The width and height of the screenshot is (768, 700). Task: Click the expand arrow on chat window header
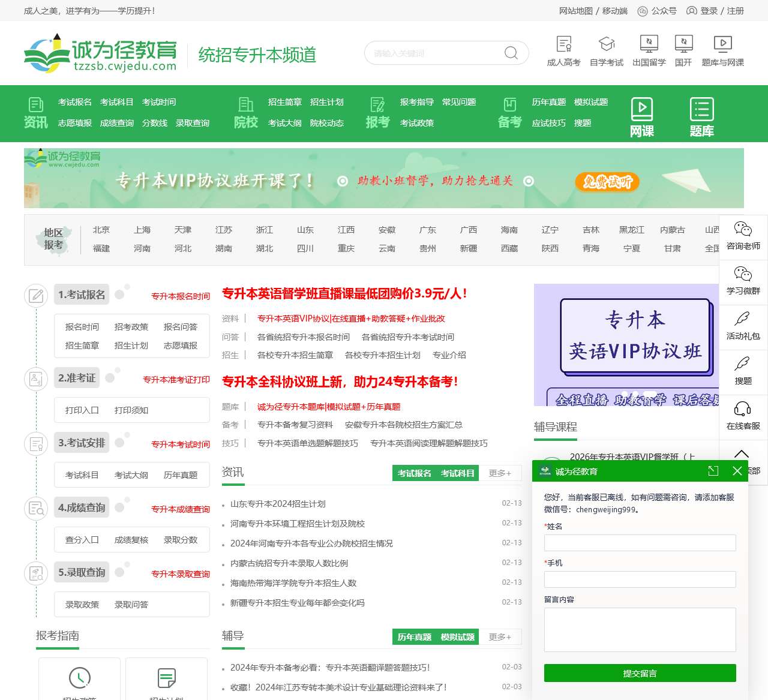pos(713,471)
